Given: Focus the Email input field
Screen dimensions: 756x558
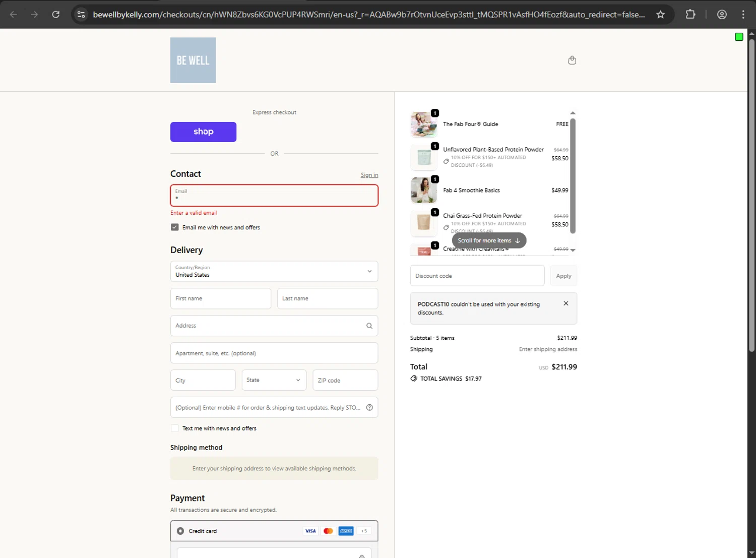Looking at the screenshot, I should (274, 196).
